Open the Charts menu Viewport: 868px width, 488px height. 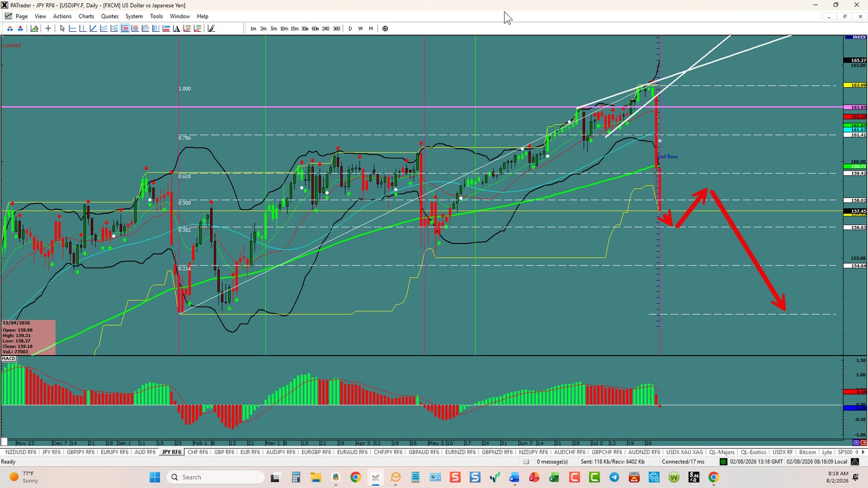(x=86, y=16)
